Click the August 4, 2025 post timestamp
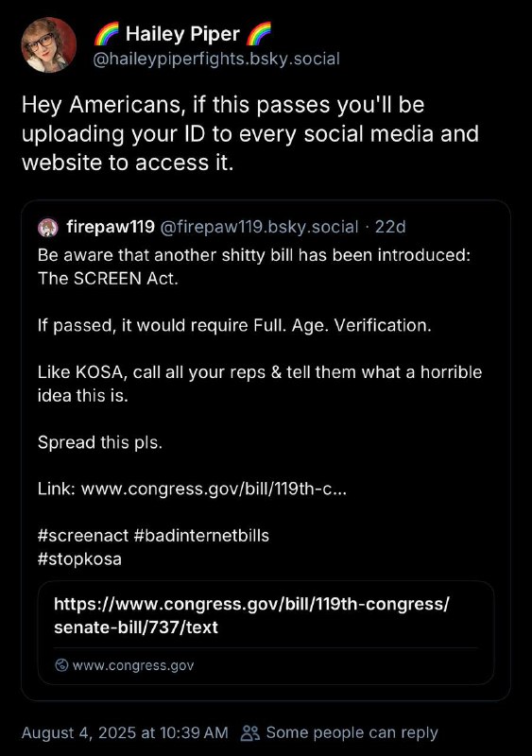Image resolution: width=532 pixels, height=756 pixels. tap(125, 733)
